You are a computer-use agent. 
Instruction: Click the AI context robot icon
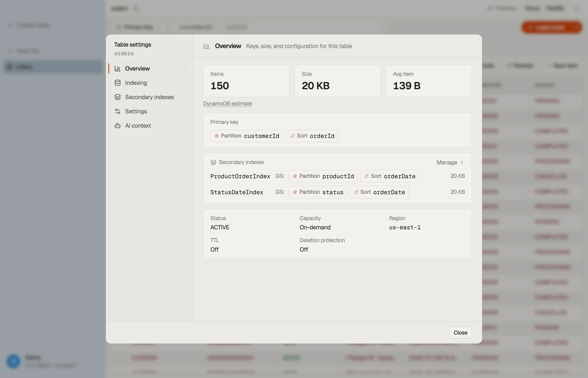118,125
